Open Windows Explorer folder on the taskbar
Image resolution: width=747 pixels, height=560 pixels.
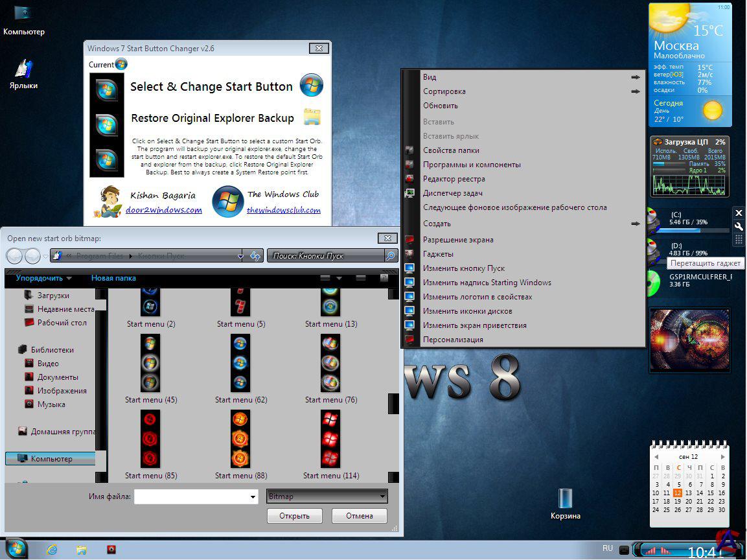(82, 550)
